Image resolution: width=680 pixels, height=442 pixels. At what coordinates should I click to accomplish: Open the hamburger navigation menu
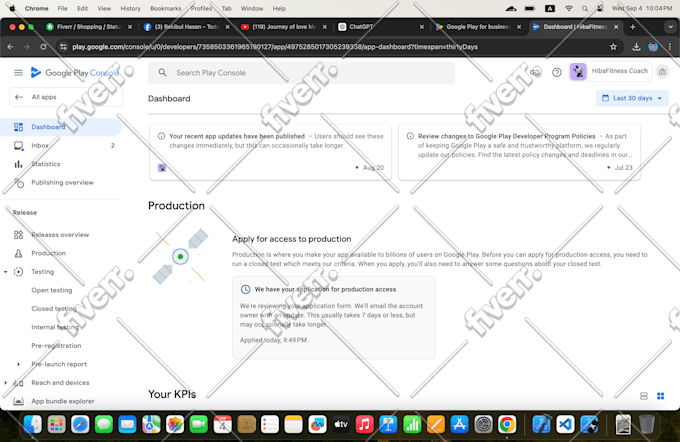pos(18,72)
